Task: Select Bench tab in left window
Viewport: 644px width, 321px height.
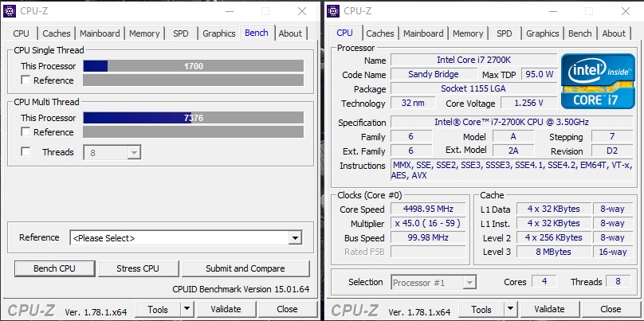Action: click(x=257, y=33)
